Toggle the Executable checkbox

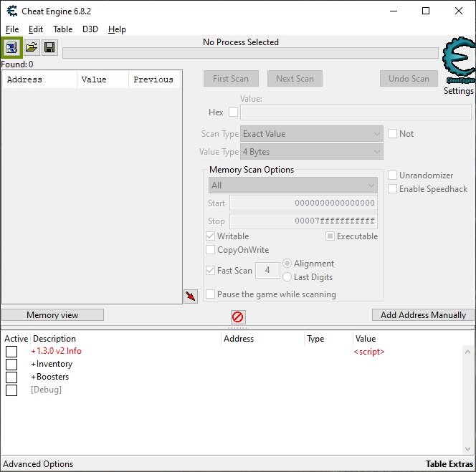pos(330,236)
